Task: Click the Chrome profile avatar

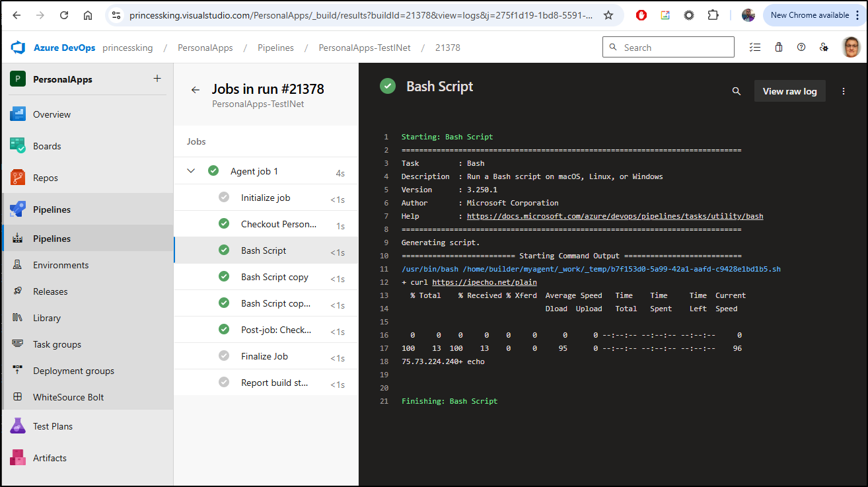Action: 748,15
